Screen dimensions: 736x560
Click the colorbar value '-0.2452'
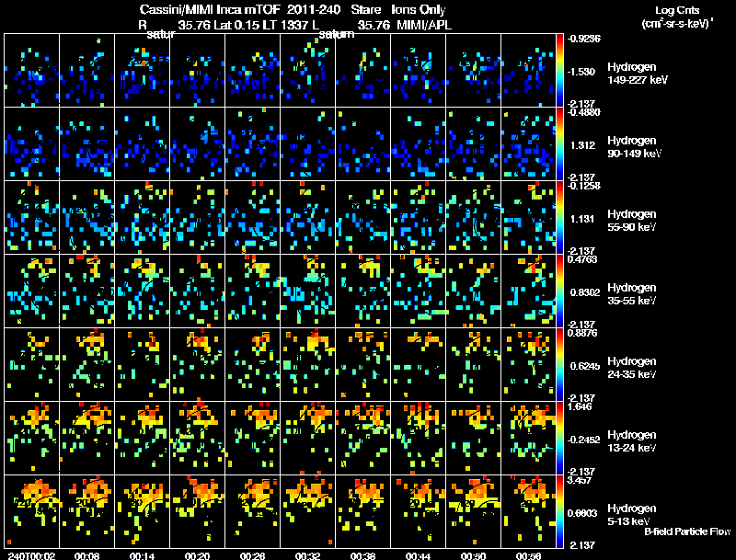583,440
